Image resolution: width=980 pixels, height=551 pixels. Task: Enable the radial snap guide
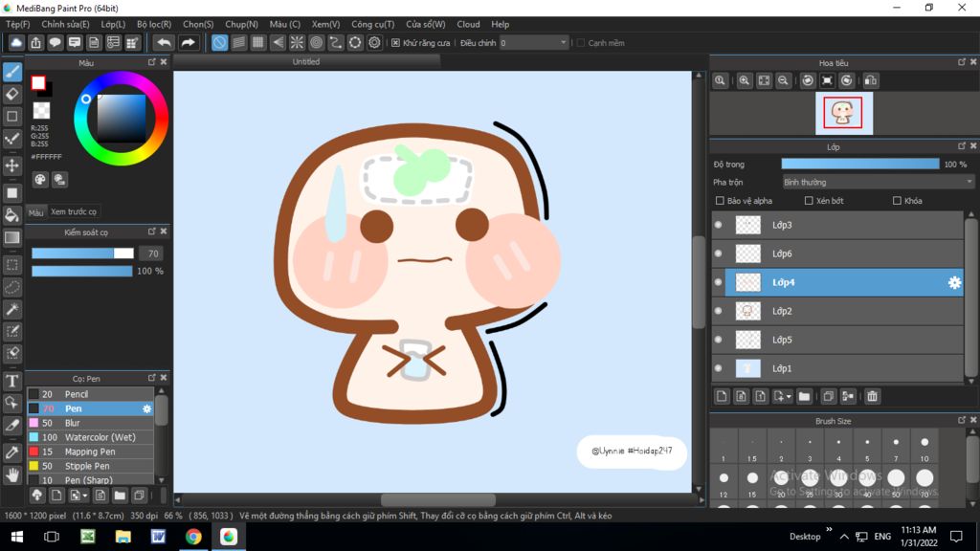click(x=297, y=42)
